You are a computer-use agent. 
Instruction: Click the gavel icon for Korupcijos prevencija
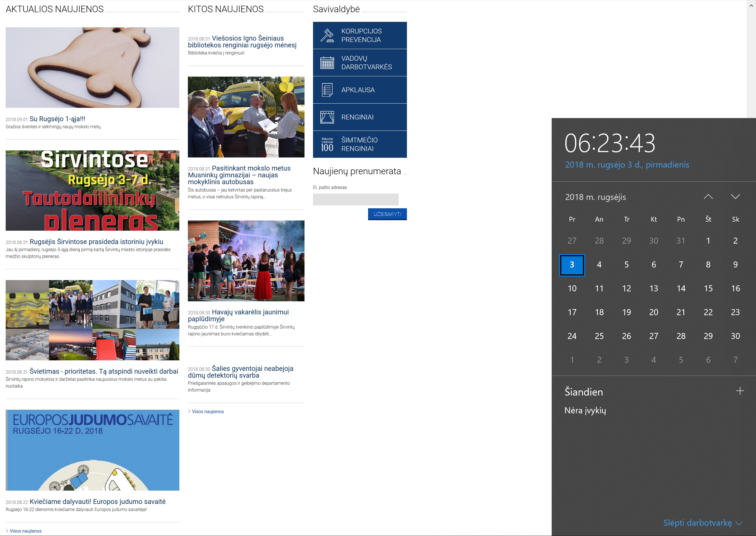[x=327, y=35]
